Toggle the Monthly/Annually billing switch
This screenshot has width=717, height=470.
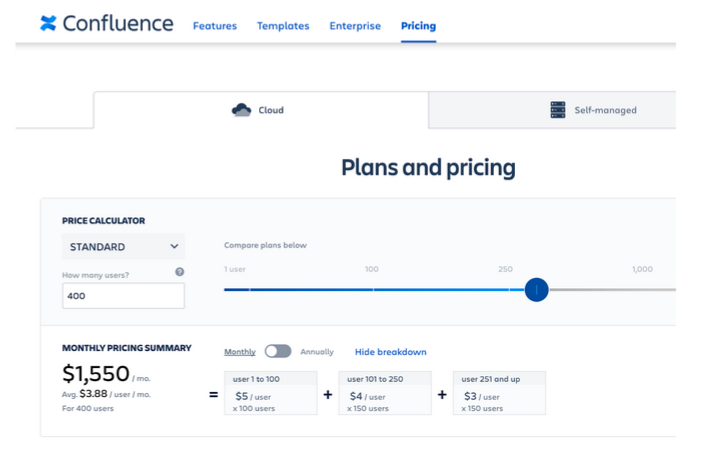[x=278, y=351]
